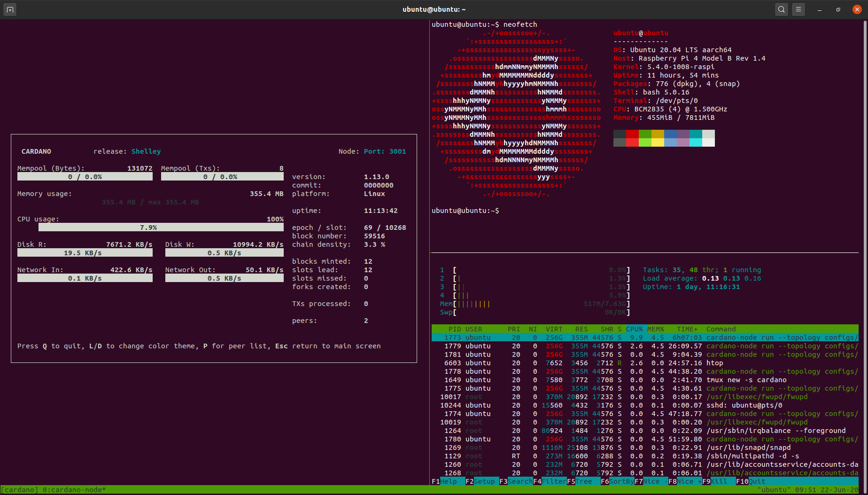
Task: Click htop Mem usage meter
Action: [x=535, y=304]
